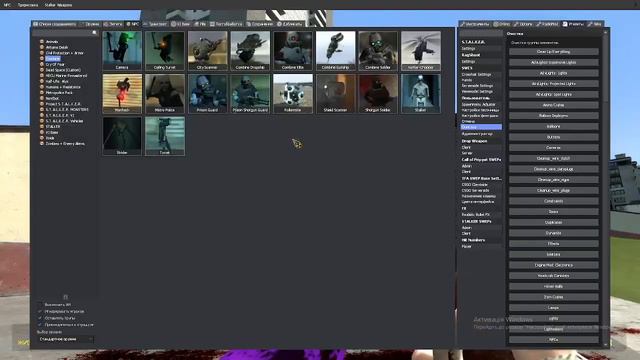Switch to the 'Транспорт' vehicles tab

coord(155,24)
